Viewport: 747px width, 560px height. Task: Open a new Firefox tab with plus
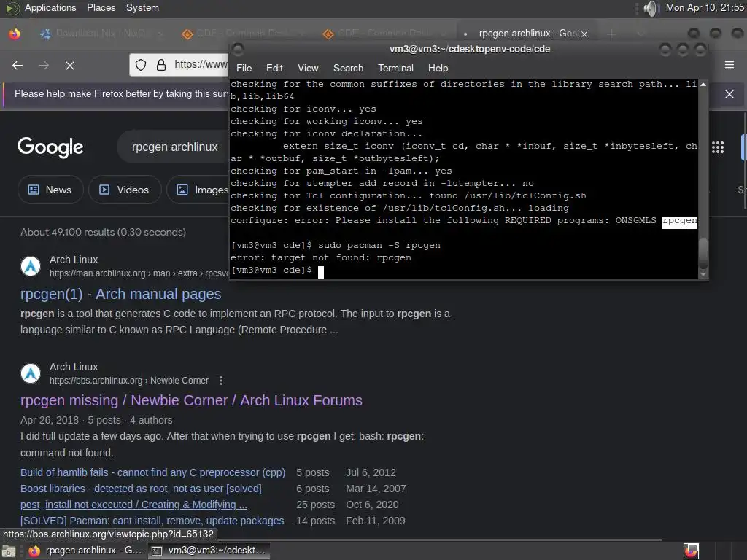(611, 34)
